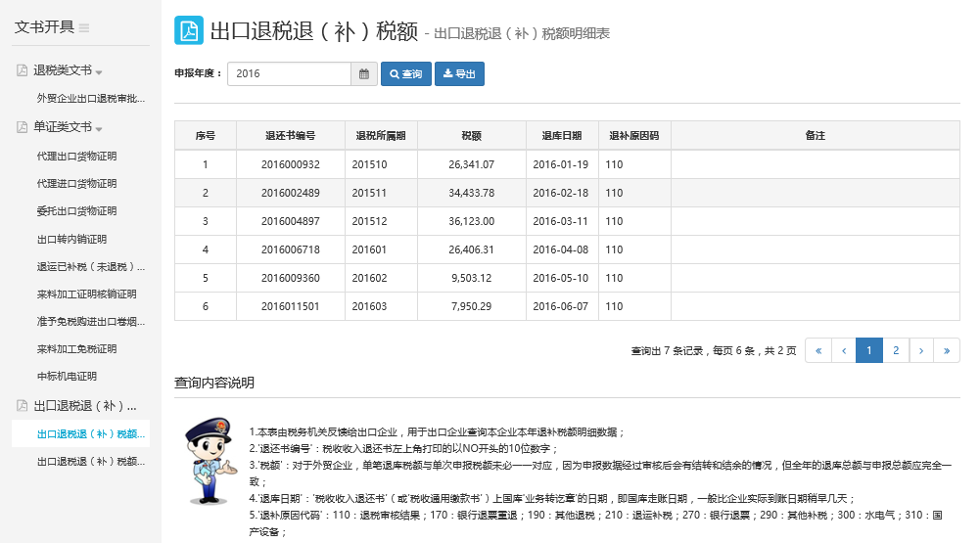
Task: Click the hamburger icon beside 文书开具
Action: click(x=84, y=27)
